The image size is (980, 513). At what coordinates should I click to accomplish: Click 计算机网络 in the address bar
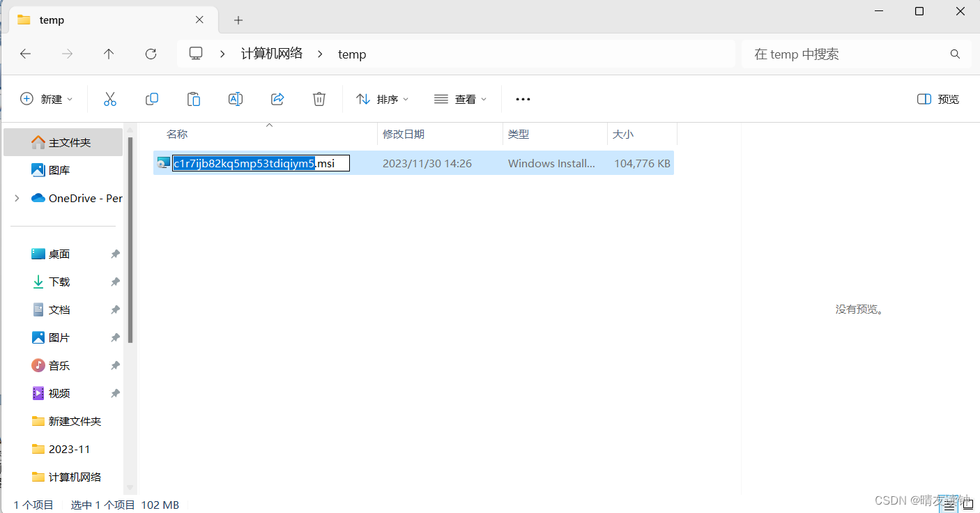[272, 54]
